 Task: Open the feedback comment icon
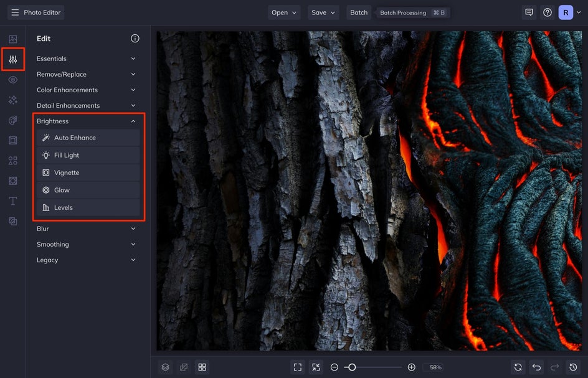(529, 12)
